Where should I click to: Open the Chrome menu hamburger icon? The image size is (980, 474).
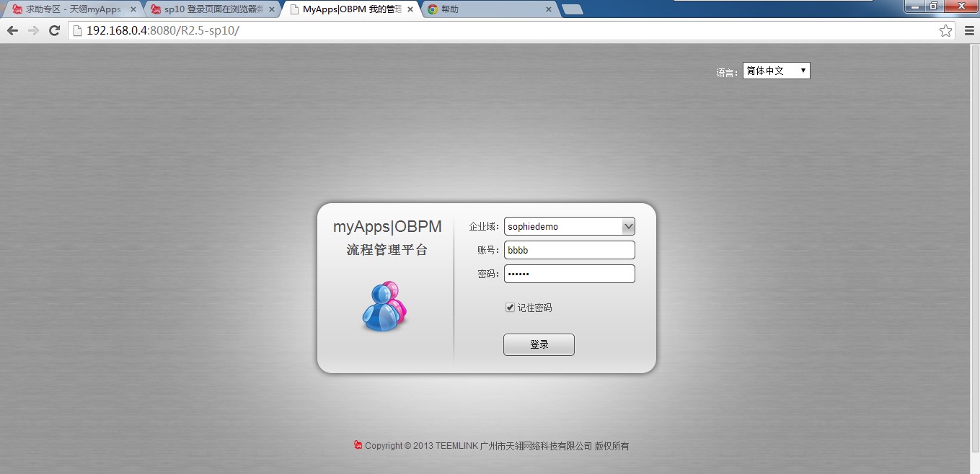pos(969,30)
